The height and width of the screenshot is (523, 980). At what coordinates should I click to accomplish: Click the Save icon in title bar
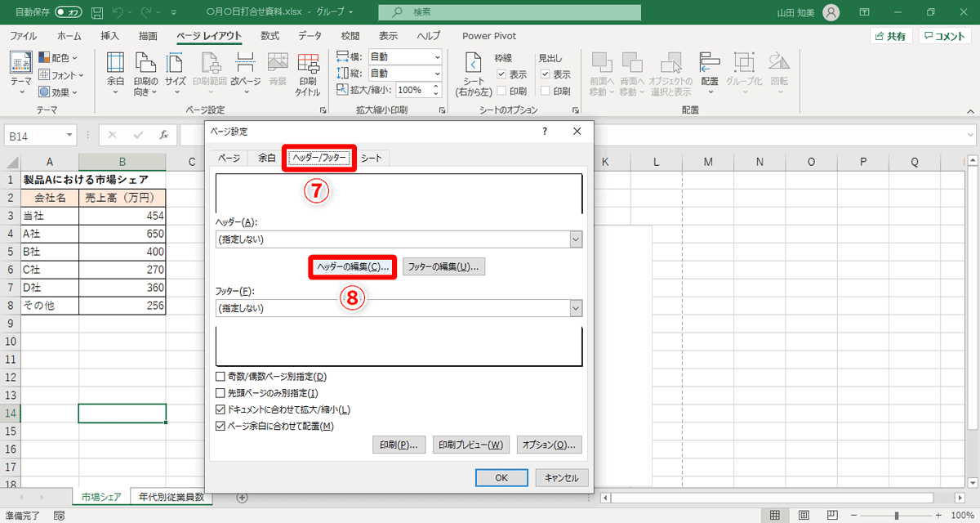tap(97, 13)
